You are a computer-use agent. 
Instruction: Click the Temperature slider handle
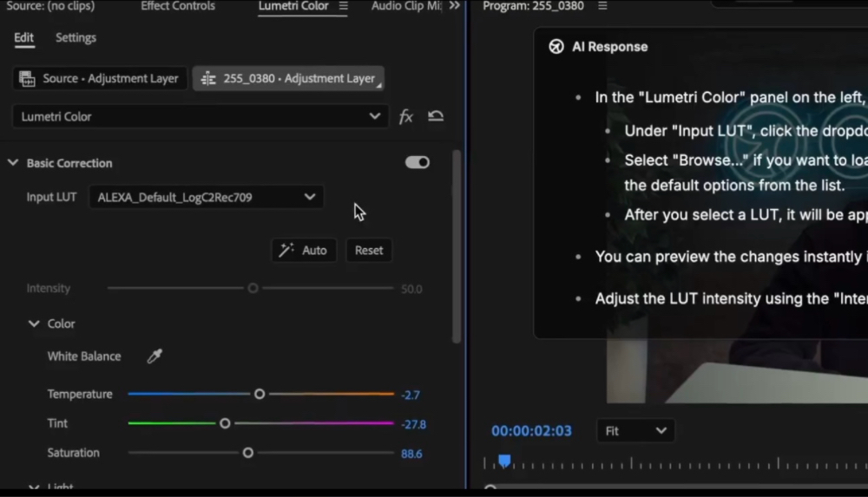tap(259, 394)
